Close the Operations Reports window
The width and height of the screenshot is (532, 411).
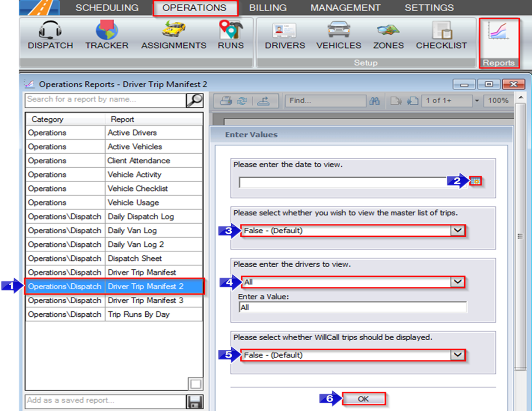click(x=513, y=84)
